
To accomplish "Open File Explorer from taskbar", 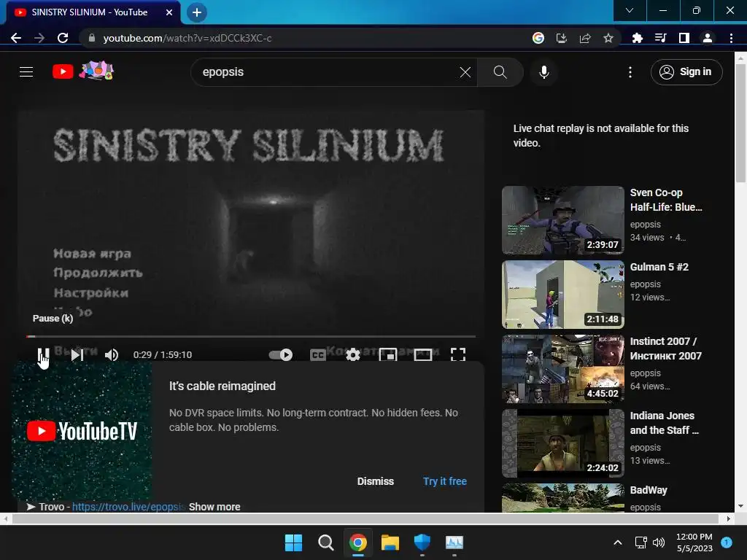I will (x=390, y=542).
